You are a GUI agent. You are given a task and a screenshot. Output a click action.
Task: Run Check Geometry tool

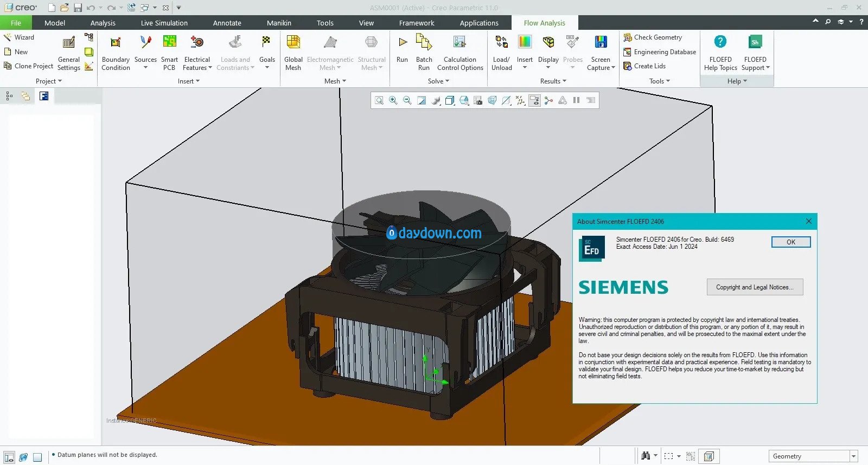click(653, 37)
